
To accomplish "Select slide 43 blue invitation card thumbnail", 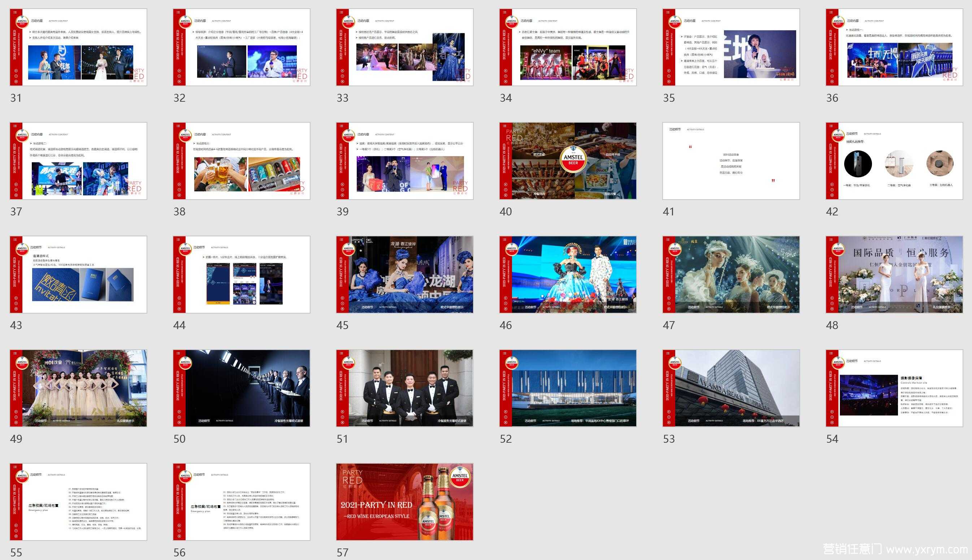I will pos(78,275).
